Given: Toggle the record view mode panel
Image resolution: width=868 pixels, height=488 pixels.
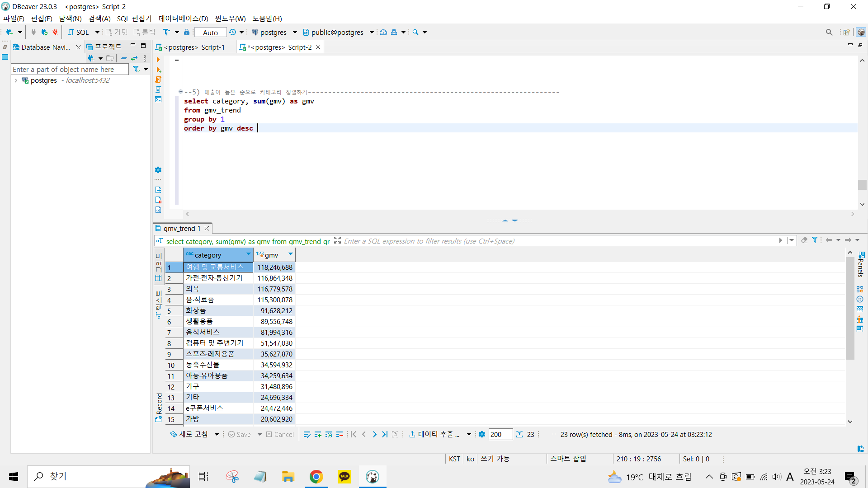Looking at the screenshot, I should [x=159, y=407].
